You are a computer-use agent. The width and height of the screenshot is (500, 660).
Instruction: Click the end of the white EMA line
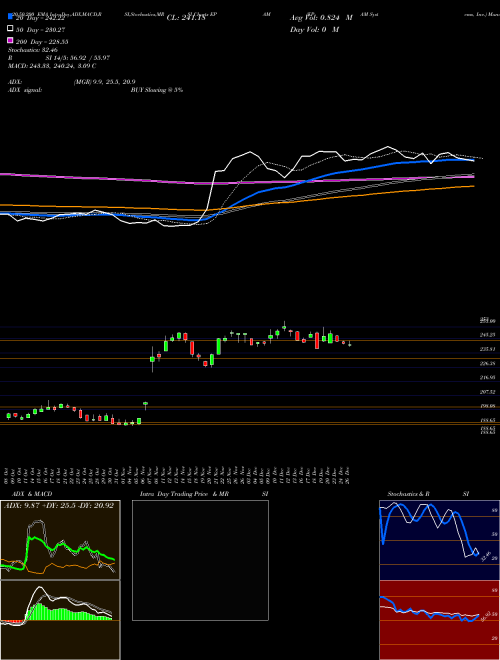(473, 160)
